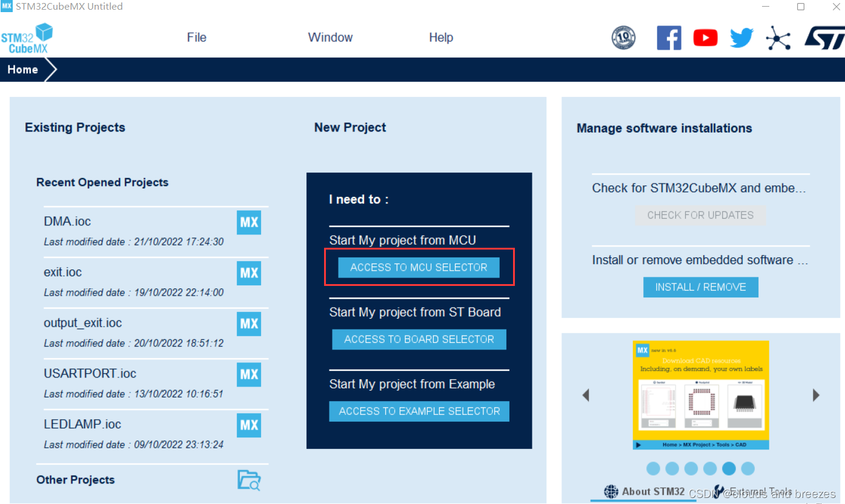Click 'Start My project from Example' text
Image resolution: width=845 pixels, height=504 pixels.
(412, 385)
